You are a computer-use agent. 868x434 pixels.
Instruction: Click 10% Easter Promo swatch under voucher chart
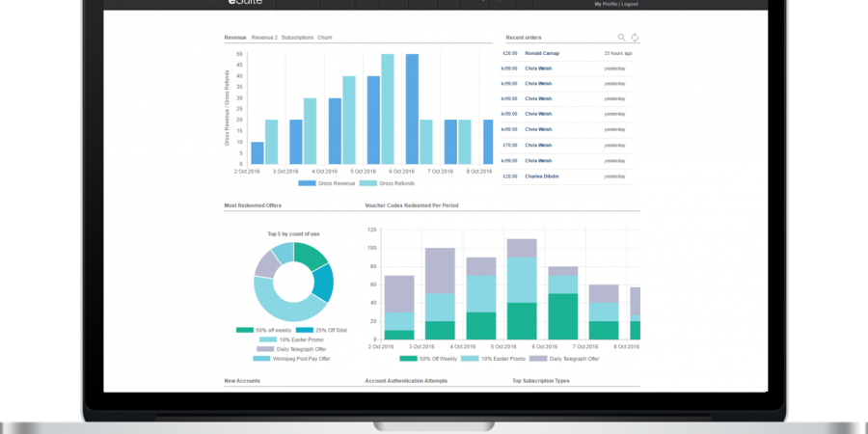(470, 358)
